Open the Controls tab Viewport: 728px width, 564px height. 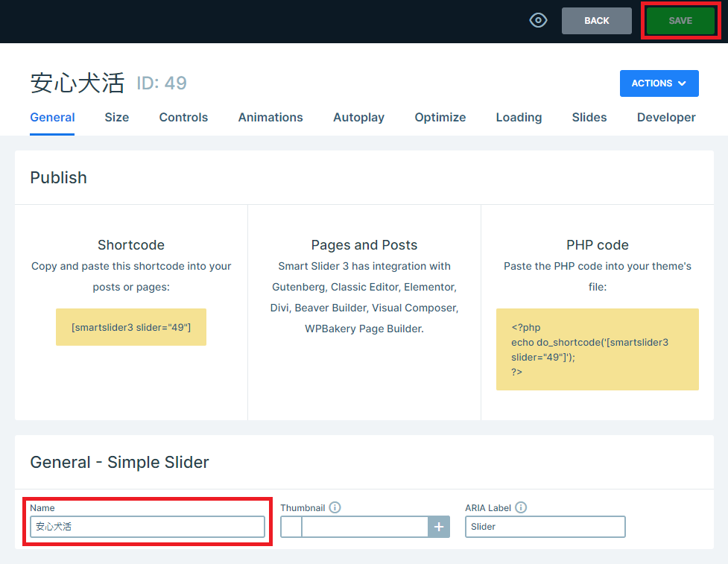183,117
